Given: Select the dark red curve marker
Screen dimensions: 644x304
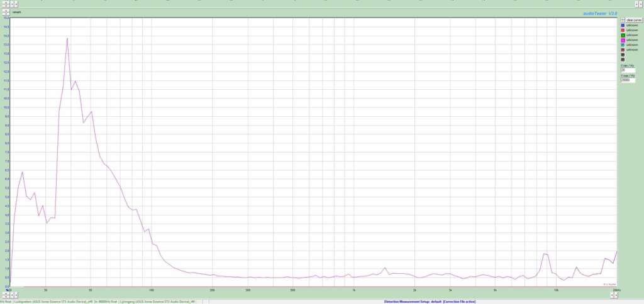Looking at the screenshot, I should pyautogui.click(x=623, y=50).
